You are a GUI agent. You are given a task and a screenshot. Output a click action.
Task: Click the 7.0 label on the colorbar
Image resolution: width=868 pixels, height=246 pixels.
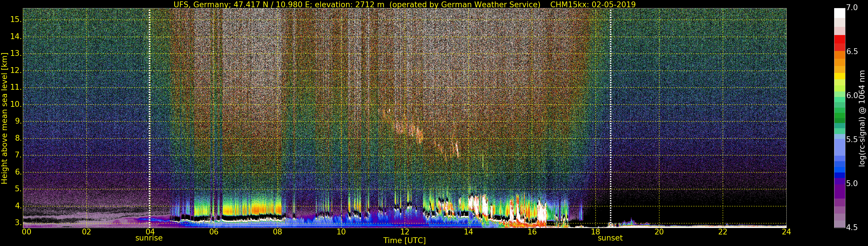point(852,8)
